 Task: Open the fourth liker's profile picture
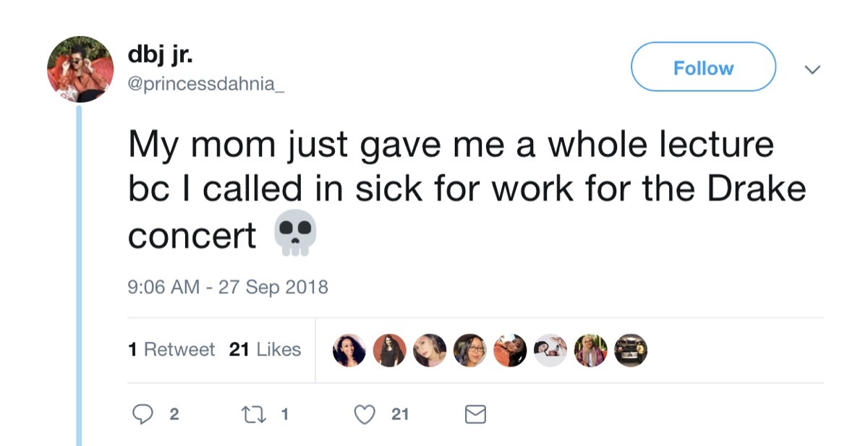(469, 351)
